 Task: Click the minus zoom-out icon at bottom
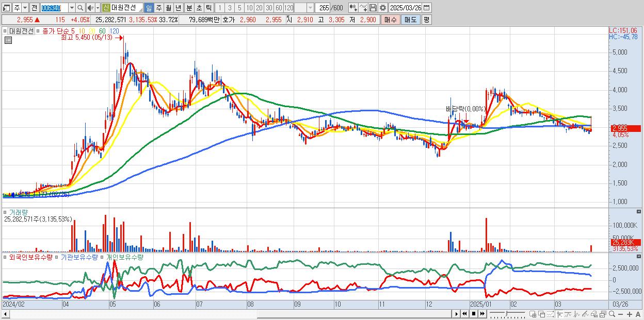[x=621, y=314]
